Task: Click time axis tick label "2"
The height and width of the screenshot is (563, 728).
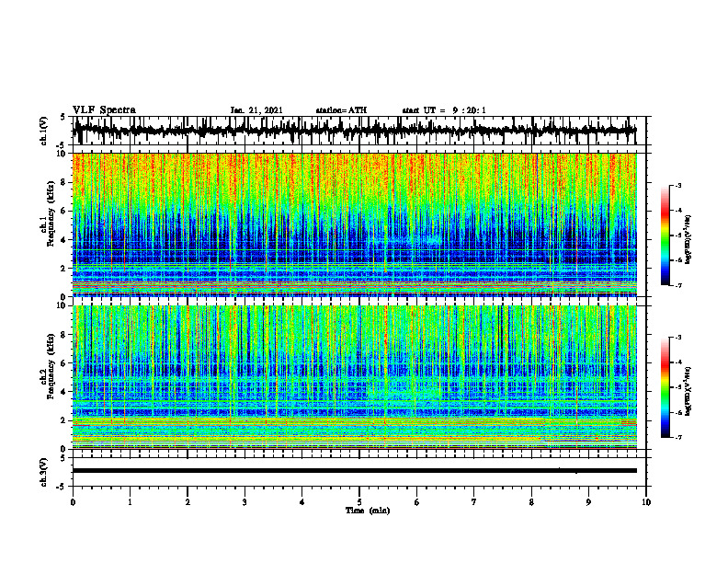Action: [188, 502]
